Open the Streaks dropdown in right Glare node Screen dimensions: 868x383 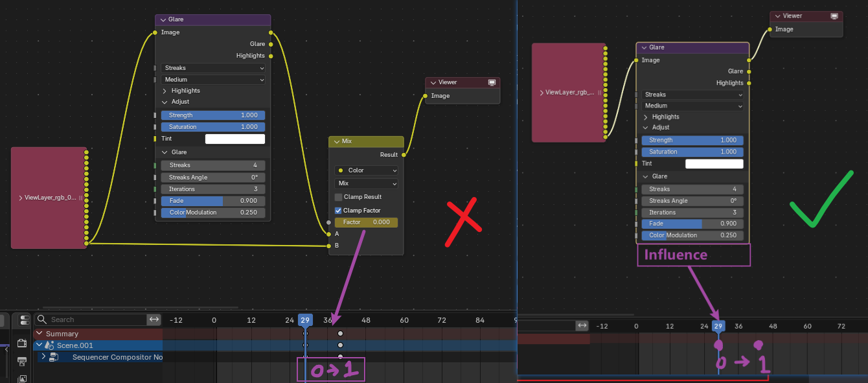pos(692,95)
